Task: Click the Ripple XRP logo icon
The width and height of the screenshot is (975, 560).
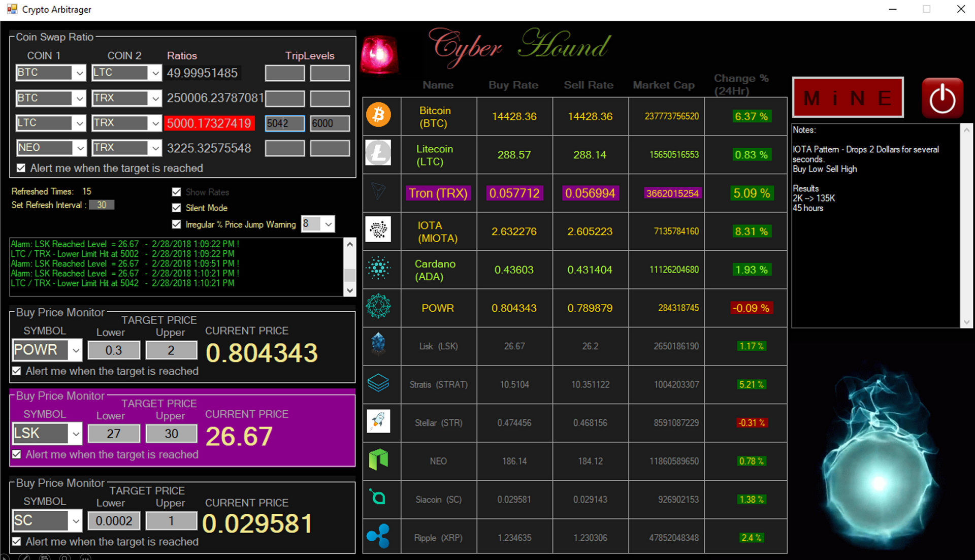Action: pyautogui.click(x=378, y=536)
